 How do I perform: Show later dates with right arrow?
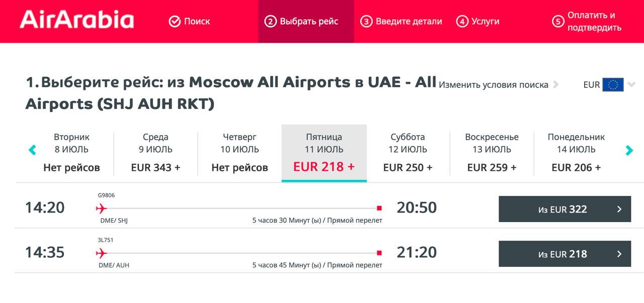629,150
